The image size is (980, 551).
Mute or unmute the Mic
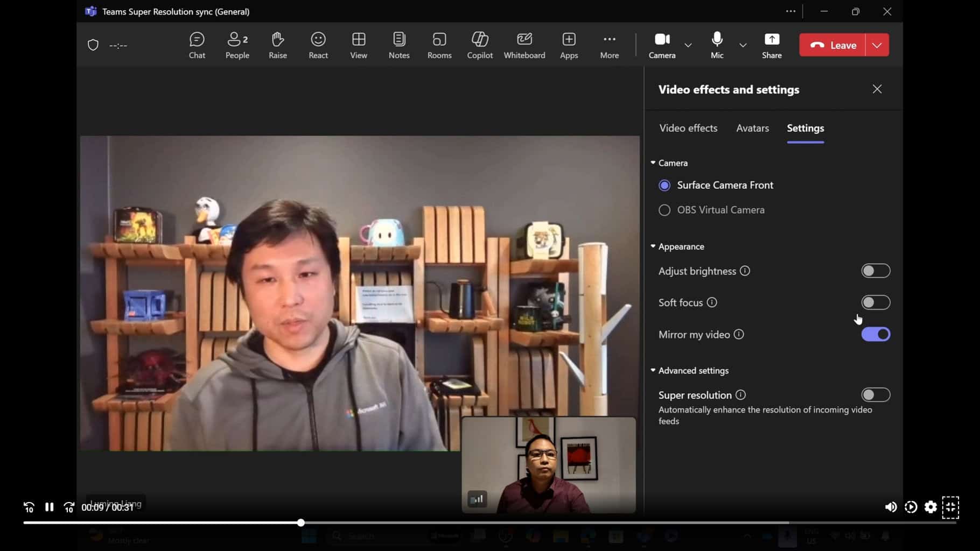click(717, 45)
